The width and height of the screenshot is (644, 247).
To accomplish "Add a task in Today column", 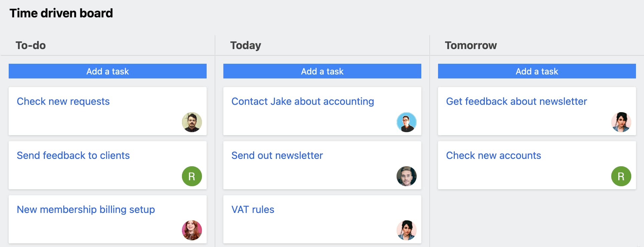I will [322, 71].
